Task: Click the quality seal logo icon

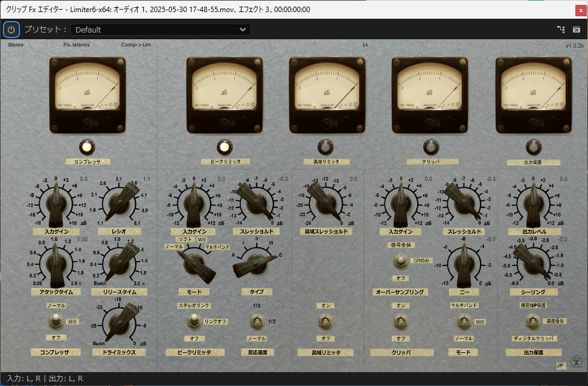Action: point(576,362)
